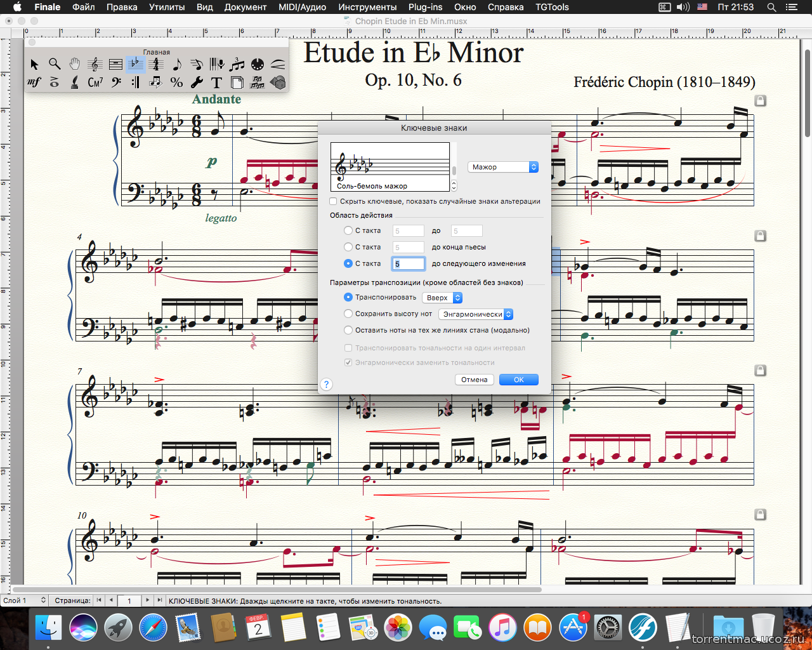Image resolution: width=812 pixels, height=650 pixels.
Task: Open the Слой 1 layer selector
Action: click(x=25, y=600)
